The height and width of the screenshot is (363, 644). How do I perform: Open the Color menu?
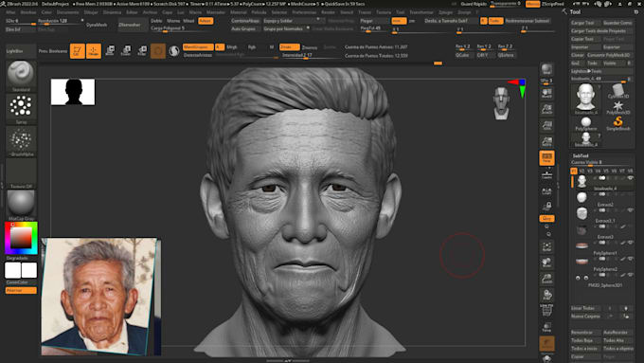[x=46, y=12]
